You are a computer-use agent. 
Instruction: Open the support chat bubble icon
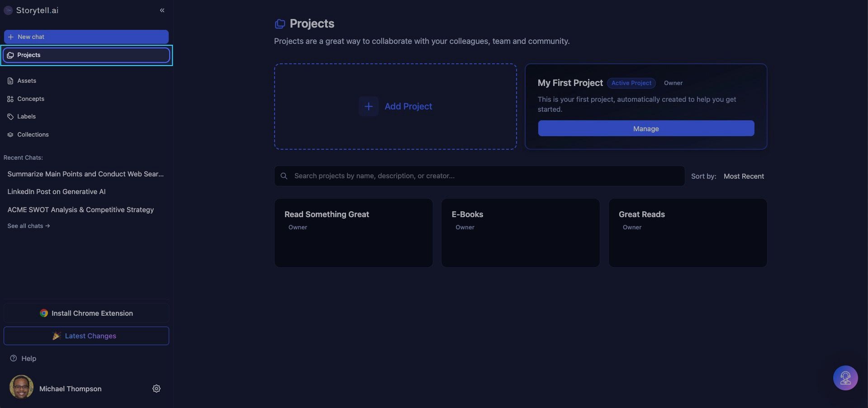point(845,378)
